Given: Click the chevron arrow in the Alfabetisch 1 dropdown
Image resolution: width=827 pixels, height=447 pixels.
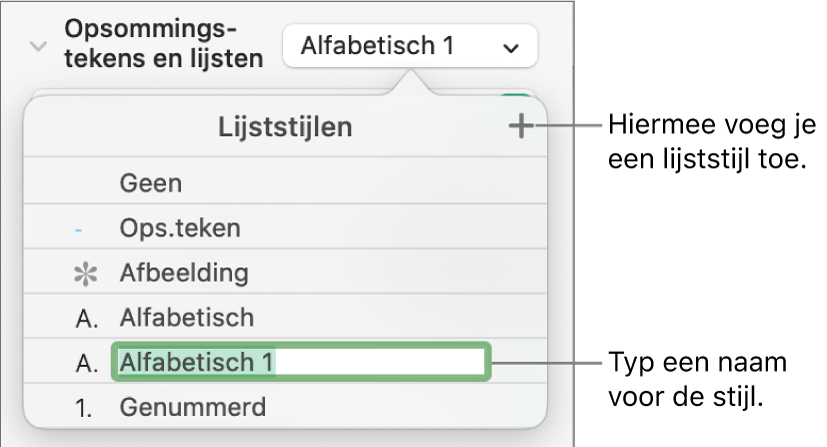Looking at the screenshot, I should point(511,47).
